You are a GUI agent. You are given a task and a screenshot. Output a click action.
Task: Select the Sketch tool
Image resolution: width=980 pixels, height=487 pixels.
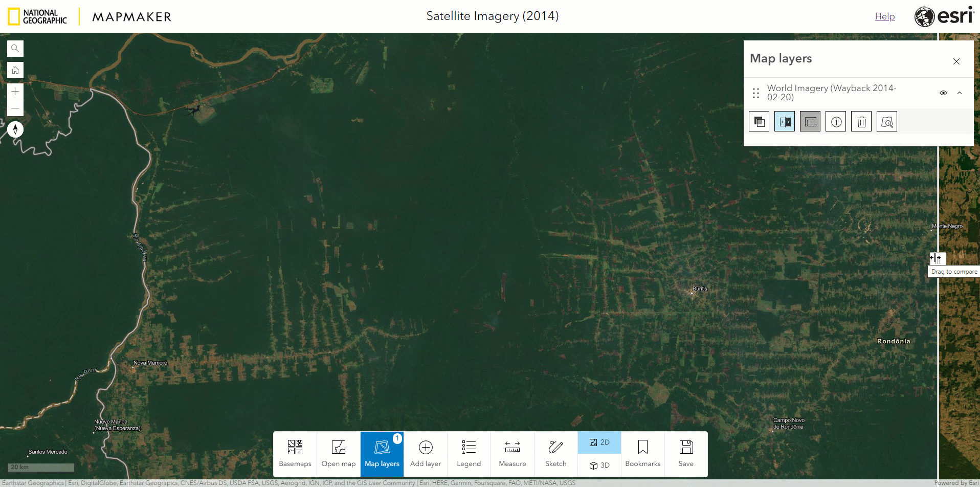555,453
